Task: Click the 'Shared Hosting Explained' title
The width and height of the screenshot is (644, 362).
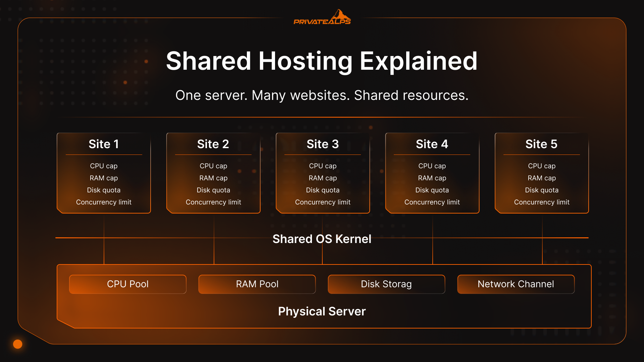Action: click(322, 61)
